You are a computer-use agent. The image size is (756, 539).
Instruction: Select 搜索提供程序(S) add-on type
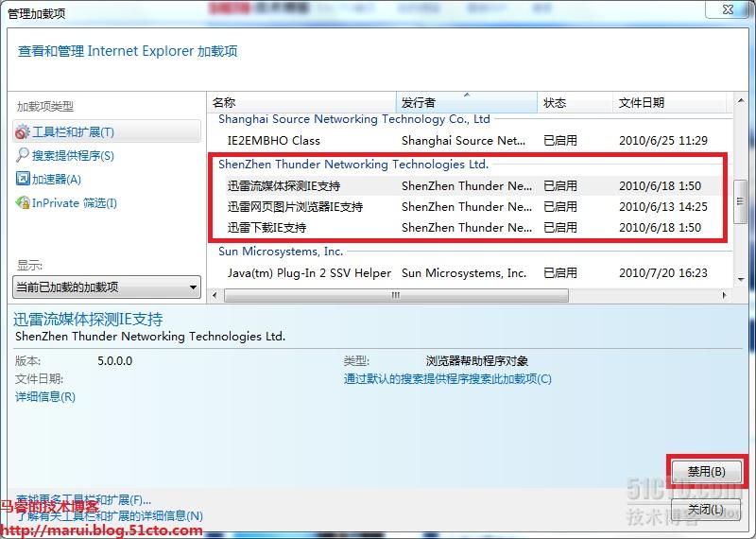[73, 155]
